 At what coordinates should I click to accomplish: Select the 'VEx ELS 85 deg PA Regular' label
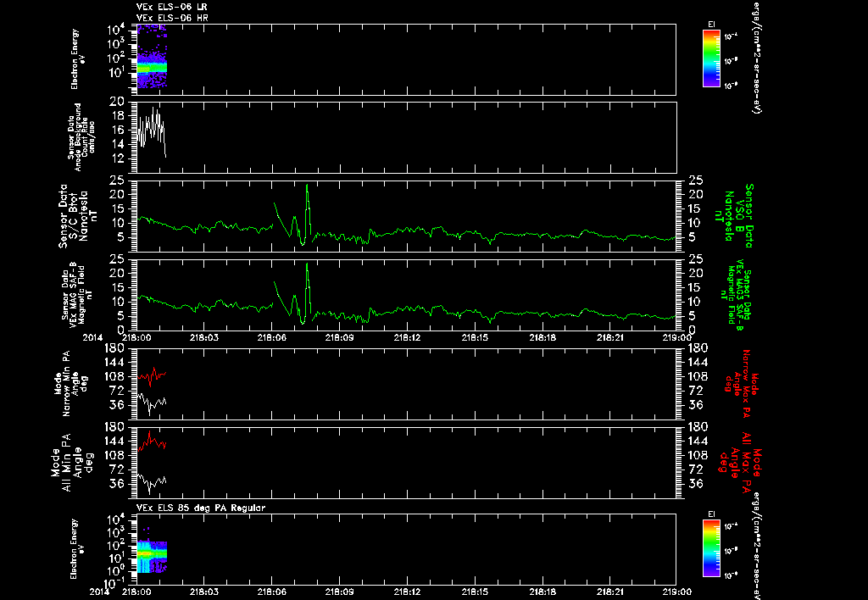pos(201,508)
